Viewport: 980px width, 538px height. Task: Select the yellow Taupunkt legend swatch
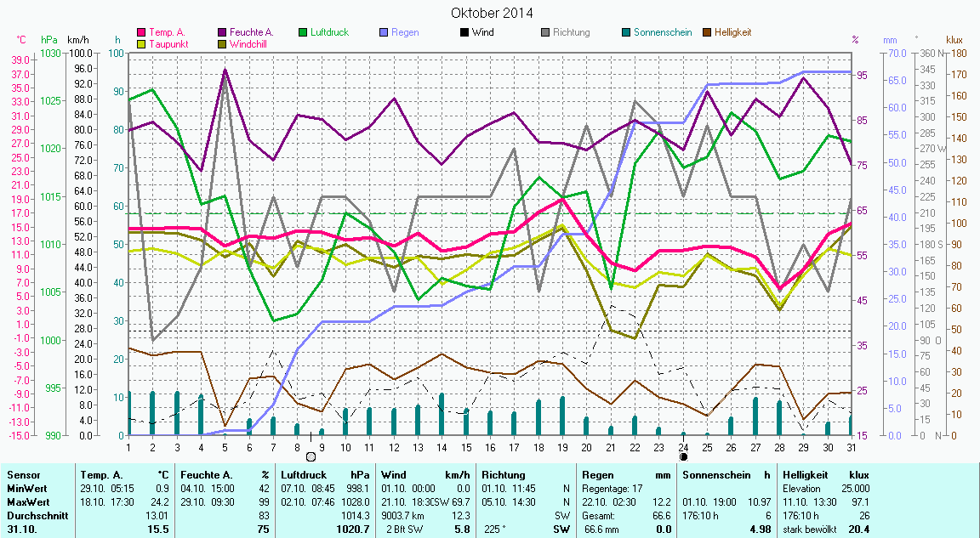(x=142, y=44)
